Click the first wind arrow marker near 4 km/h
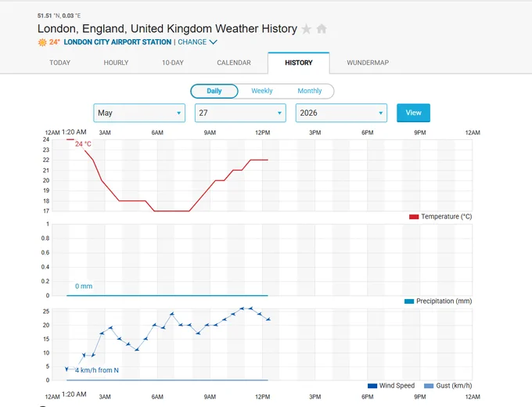 [x=66, y=369]
